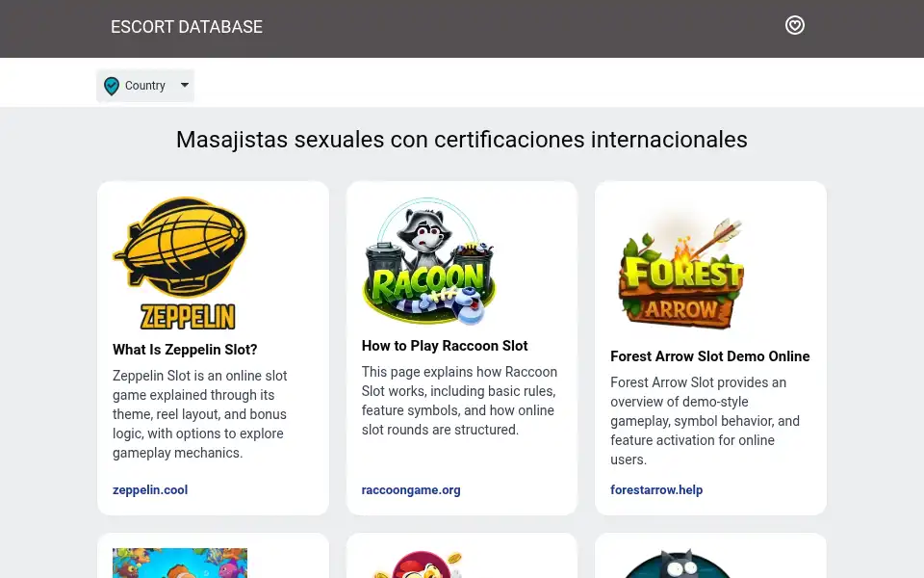Click the location pin icon beside Country
The image size is (924, 578).
[x=112, y=86]
